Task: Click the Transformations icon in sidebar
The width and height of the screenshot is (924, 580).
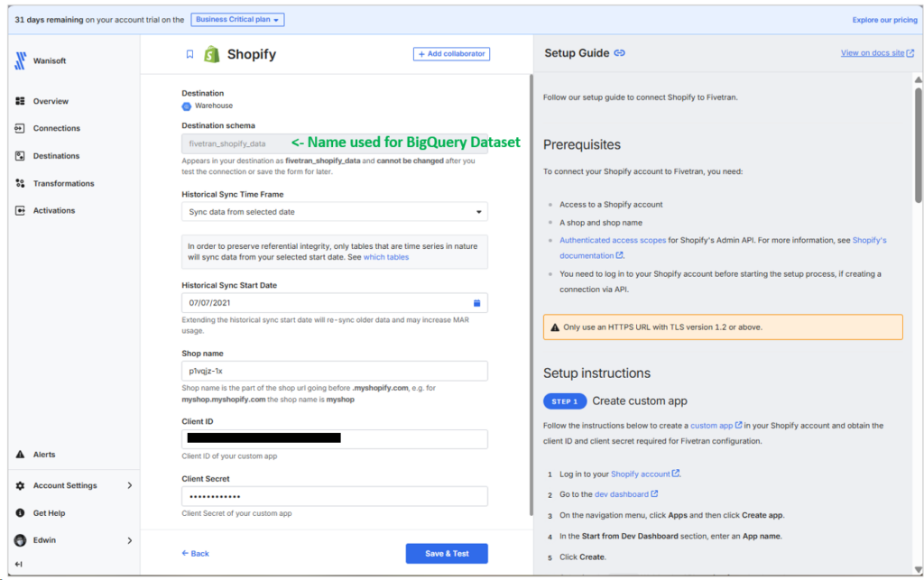Action: click(20, 183)
